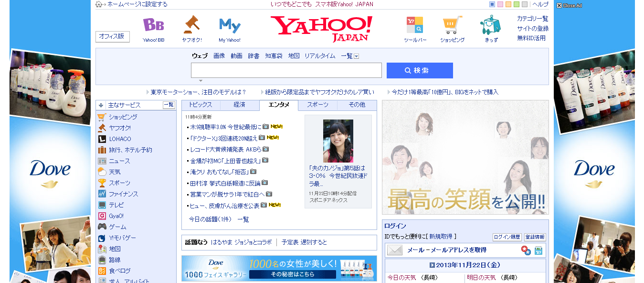644x283 pixels.
Task: Click the テレビ television icon
Action: (102, 205)
